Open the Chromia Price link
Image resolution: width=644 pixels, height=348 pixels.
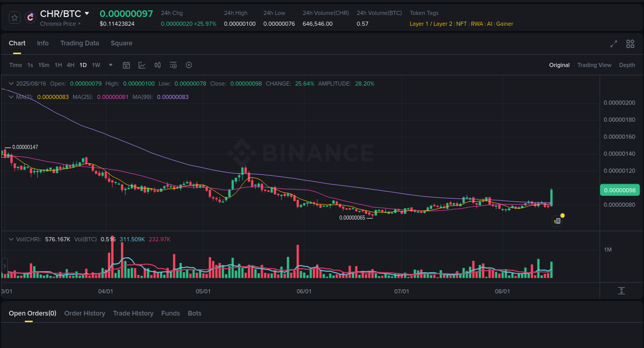(60, 24)
